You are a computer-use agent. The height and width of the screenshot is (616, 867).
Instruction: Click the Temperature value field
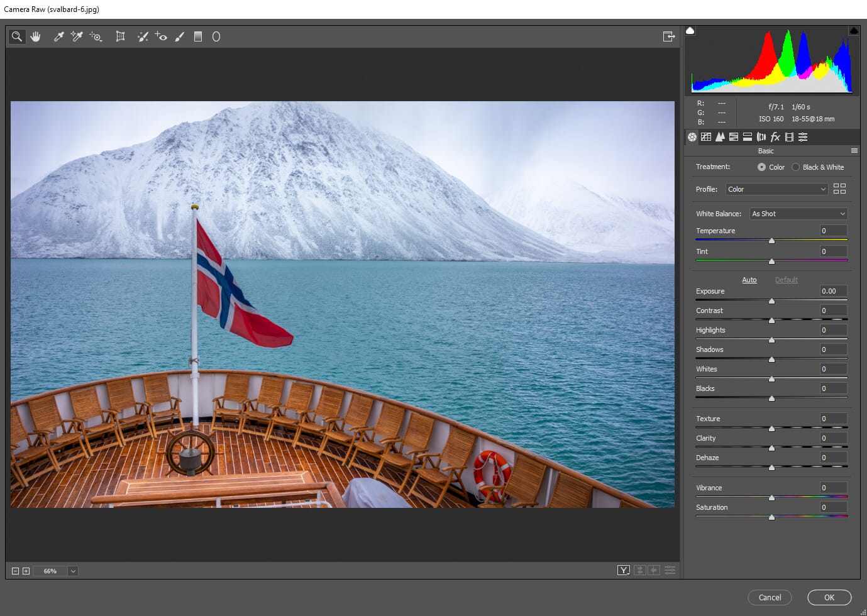[834, 231]
